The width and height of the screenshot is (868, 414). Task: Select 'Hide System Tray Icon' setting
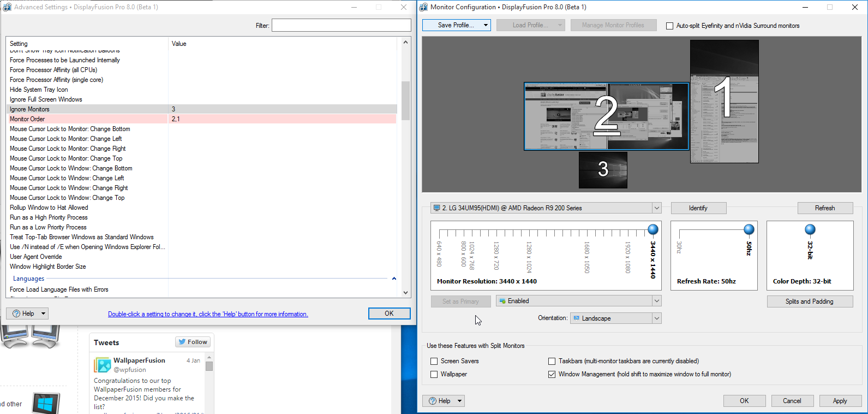pos(202,90)
